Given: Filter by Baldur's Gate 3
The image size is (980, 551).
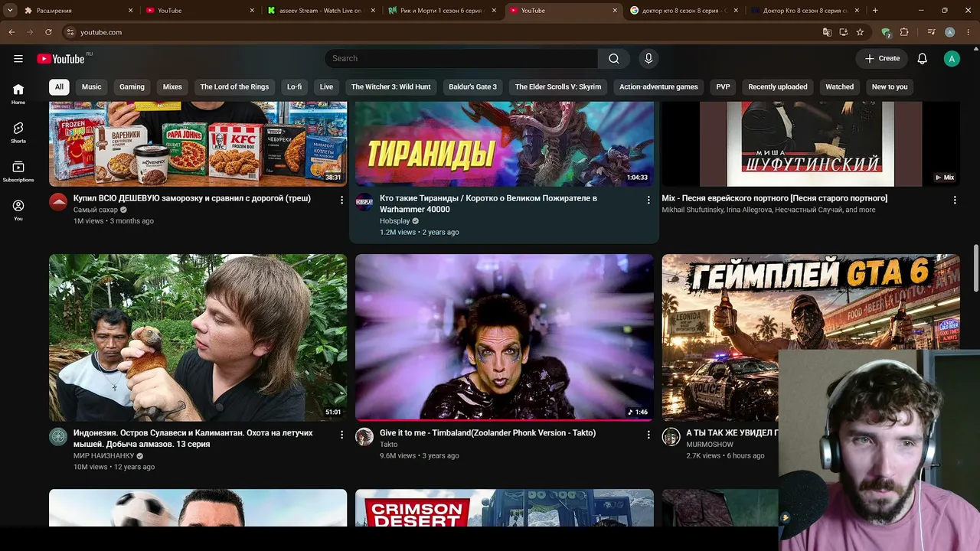Looking at the screenshot, I should pos(472,87).
